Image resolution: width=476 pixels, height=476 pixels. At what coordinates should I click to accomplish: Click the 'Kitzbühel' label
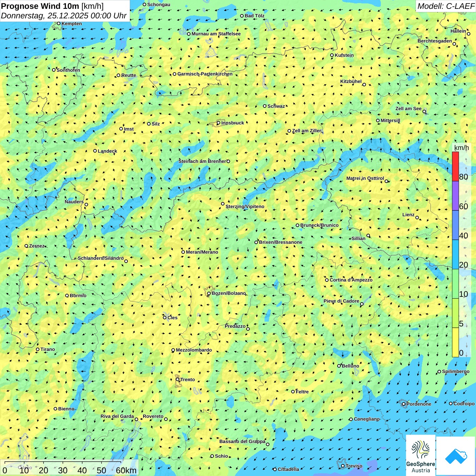[351, 81]
